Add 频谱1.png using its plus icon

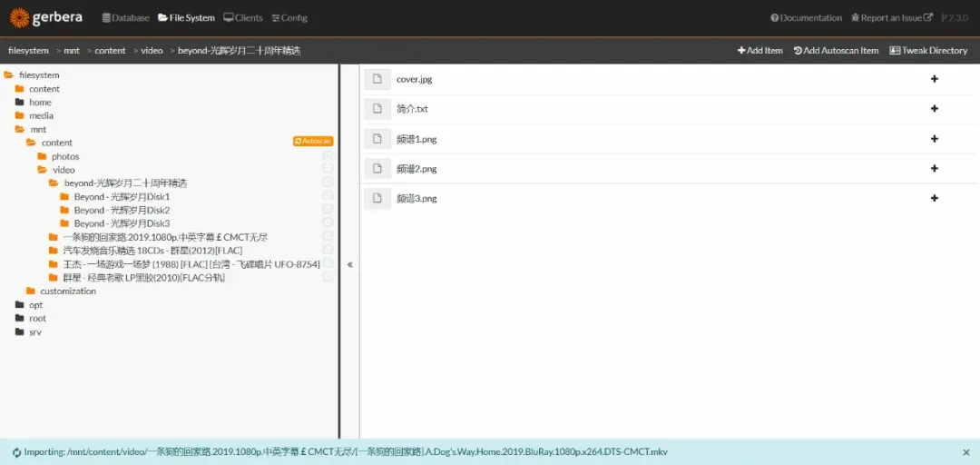934,139
